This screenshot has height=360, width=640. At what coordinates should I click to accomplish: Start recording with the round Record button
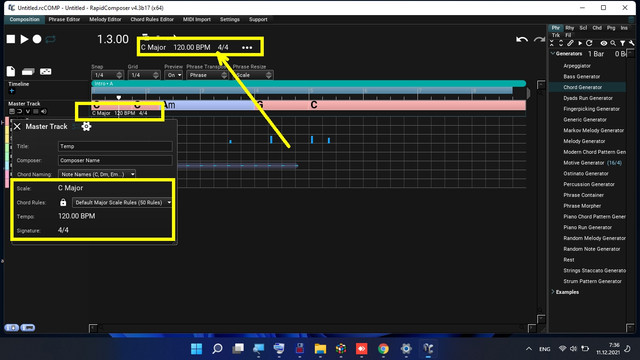(37, 39)
